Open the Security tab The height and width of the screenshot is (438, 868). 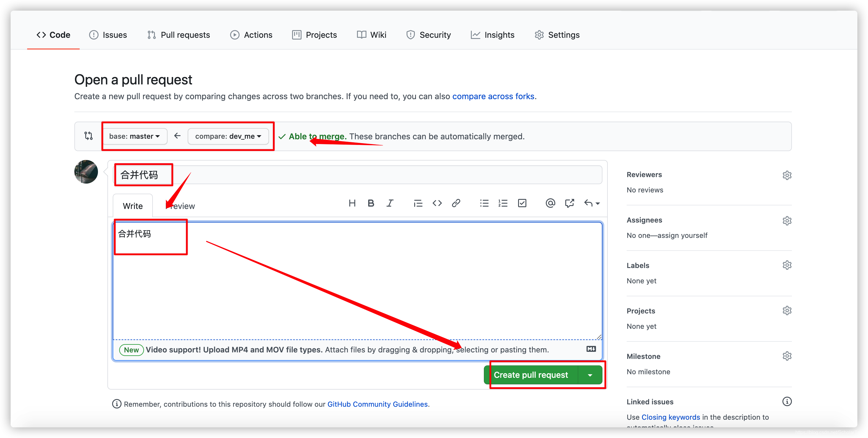428,35
